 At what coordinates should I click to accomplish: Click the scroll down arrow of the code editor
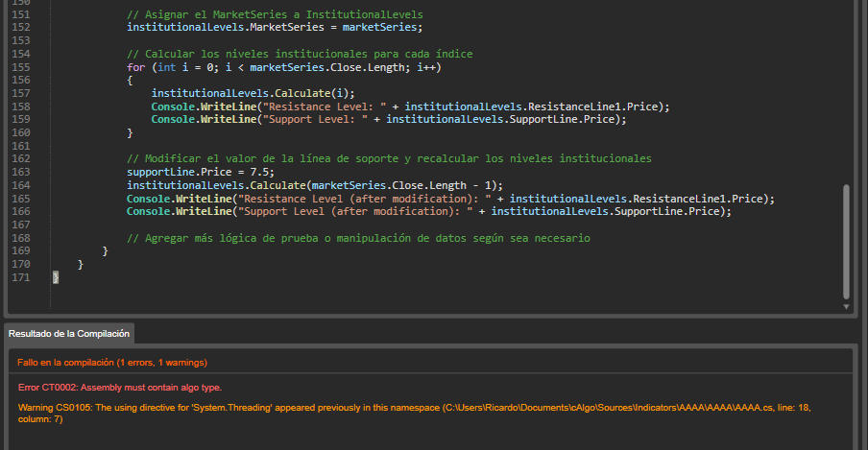[846, 307]
